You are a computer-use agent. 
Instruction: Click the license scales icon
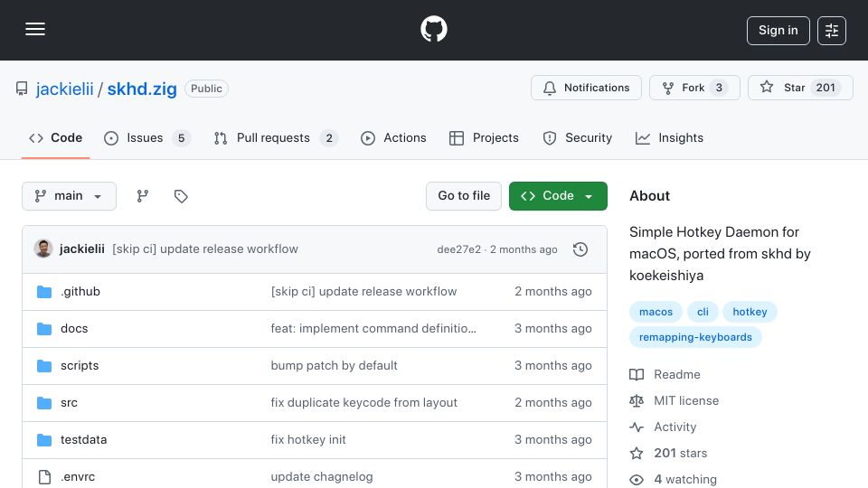tap(637, 400)
